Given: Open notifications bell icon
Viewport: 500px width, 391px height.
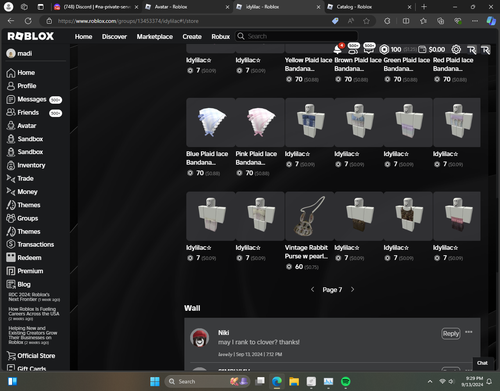Looking at the screenshot, I should click(x=338, y=49).
